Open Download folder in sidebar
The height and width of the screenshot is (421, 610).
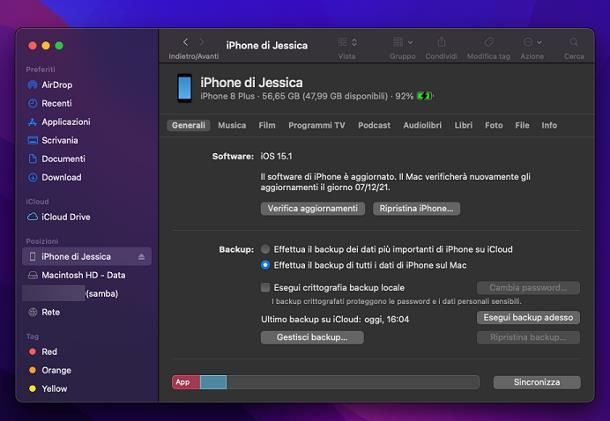click(54, 177)
